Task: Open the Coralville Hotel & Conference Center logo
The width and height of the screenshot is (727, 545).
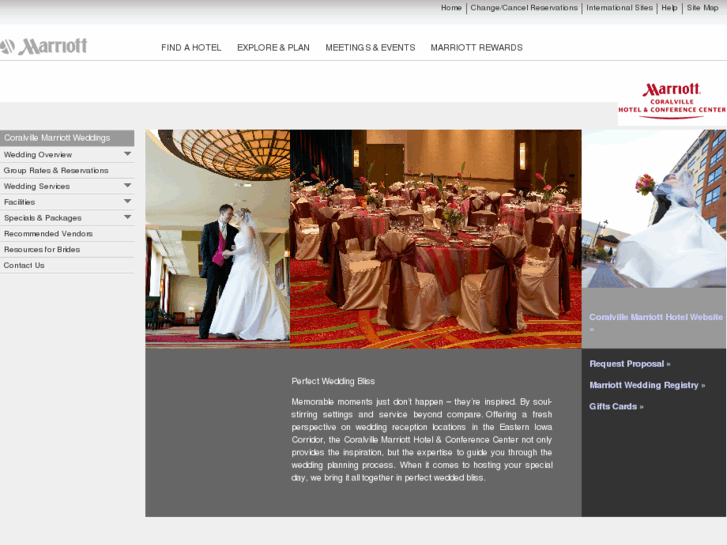Action: coord(672,101)
